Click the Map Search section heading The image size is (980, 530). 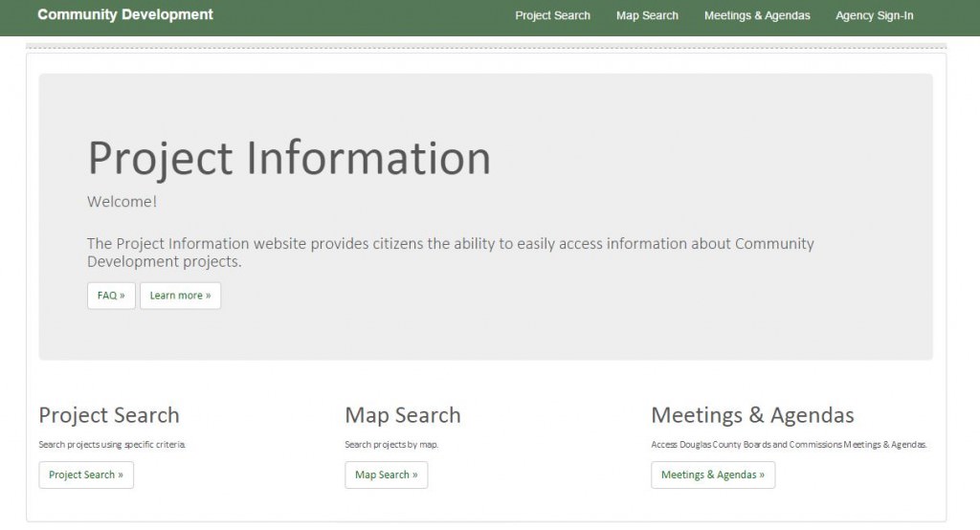point(403,415)
